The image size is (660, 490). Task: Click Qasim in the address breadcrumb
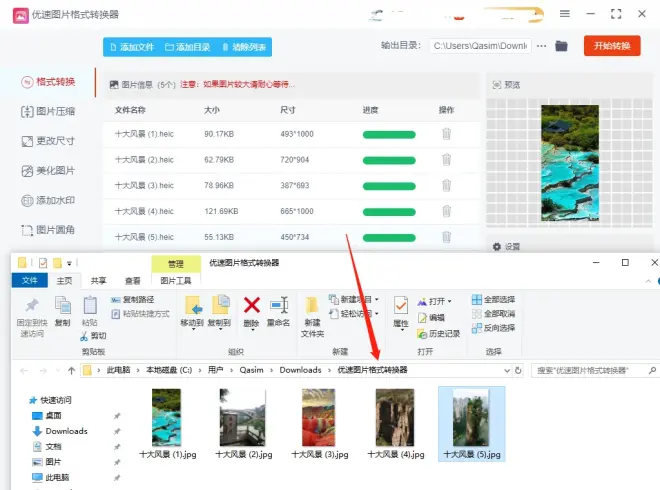[251, 370]
